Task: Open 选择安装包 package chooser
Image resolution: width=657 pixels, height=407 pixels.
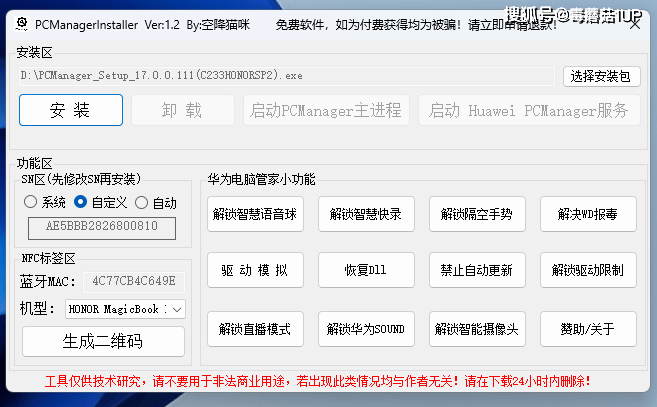Action: (601, 76)
